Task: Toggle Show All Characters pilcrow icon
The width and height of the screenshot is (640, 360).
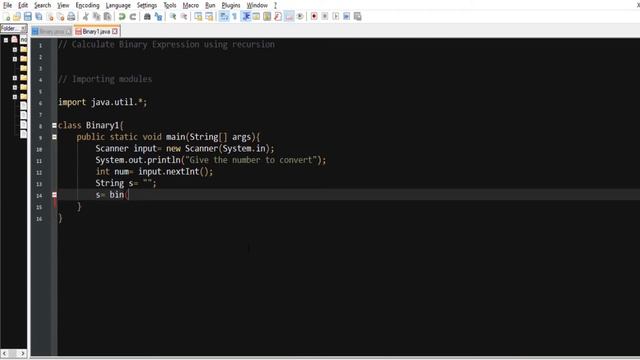Action: tap(235, 16)
